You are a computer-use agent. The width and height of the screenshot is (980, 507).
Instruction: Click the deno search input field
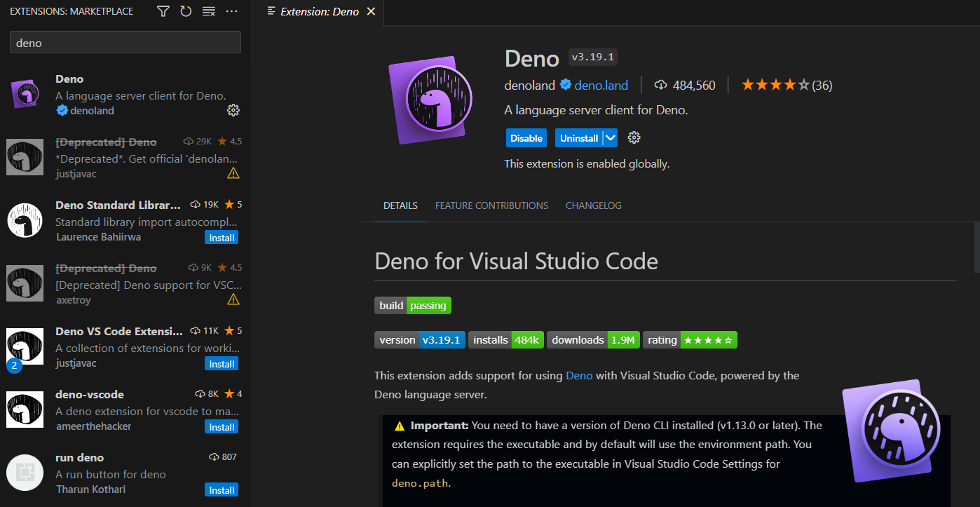click(125, 42)
